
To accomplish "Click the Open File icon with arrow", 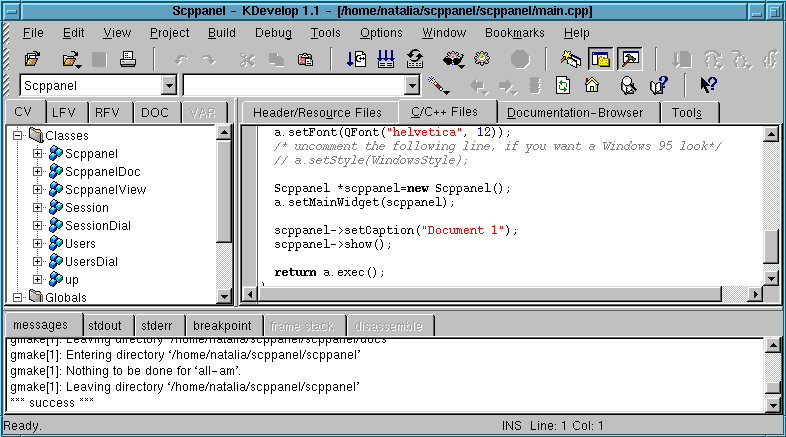I will [72, 60].
